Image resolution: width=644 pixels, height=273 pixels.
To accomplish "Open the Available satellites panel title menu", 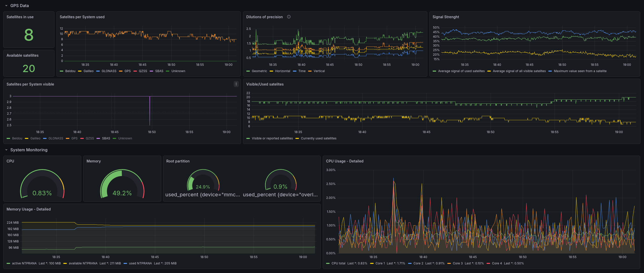I will point(23,55).
